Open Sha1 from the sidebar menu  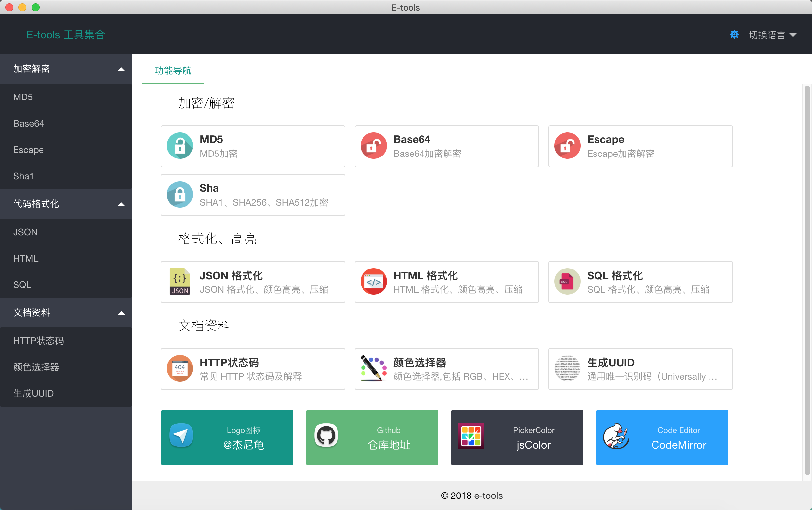[x=23, y=176]
